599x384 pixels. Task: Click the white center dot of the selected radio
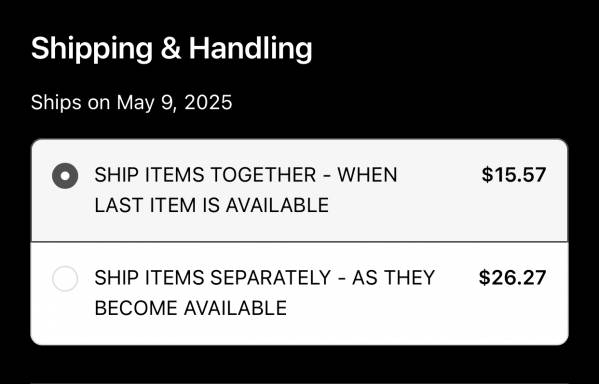tap(65, 176)
